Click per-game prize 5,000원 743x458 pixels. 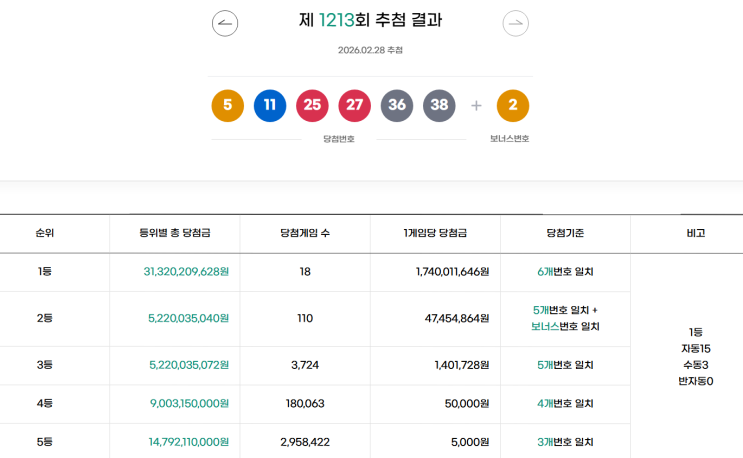[x=470, y=442]
